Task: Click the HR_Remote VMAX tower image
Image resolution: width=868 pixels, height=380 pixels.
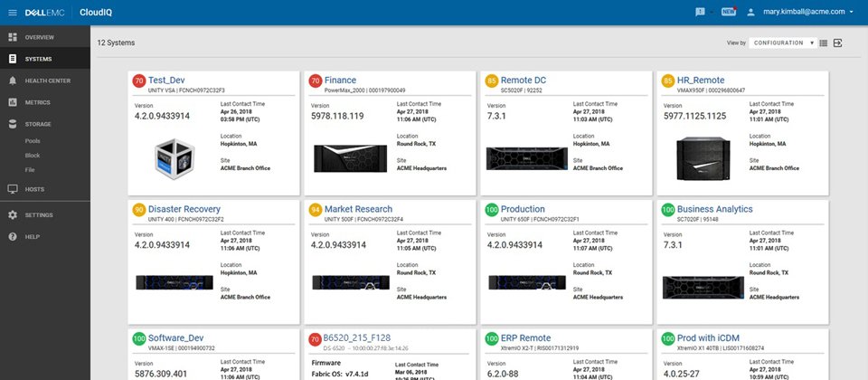Action: [703, 158]
